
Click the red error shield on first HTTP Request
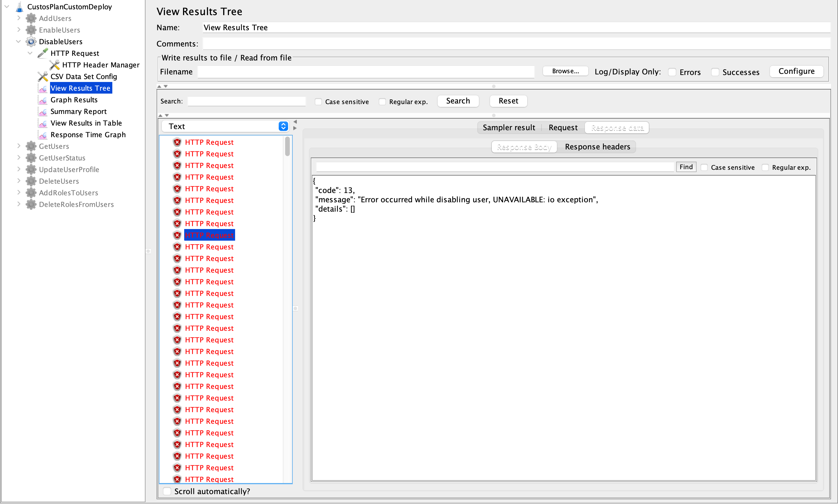(x=177, y=142)
